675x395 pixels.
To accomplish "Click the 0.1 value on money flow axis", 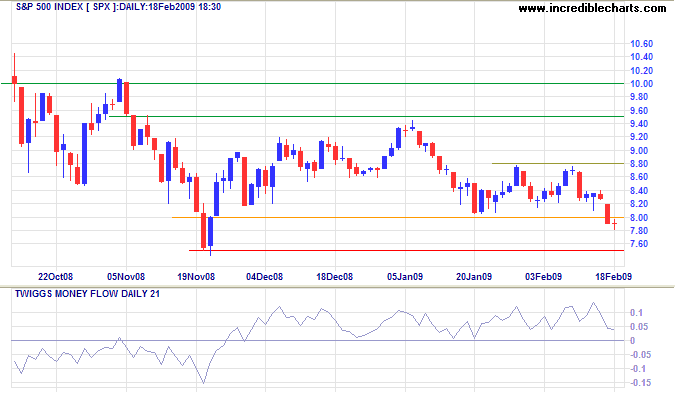I will pos(636,313).
